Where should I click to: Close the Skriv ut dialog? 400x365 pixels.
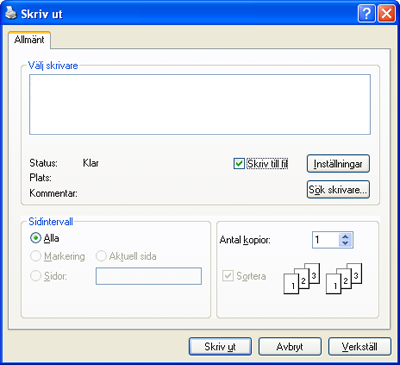[x=387, y=14]
